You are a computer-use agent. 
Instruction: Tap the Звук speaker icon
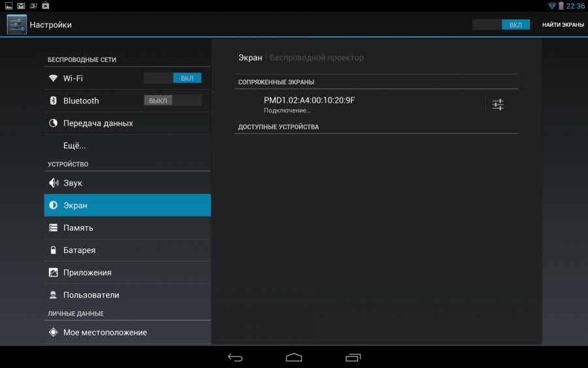[x=54, y=183]
